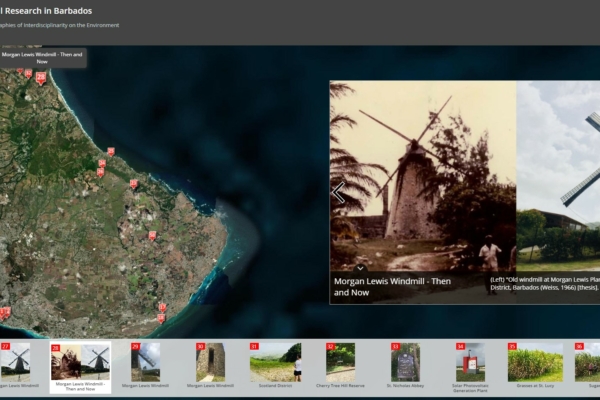Click the highlighted map marker under the tooltip
This screenshot has width=600, height=400.
click(x=41, y=77)
